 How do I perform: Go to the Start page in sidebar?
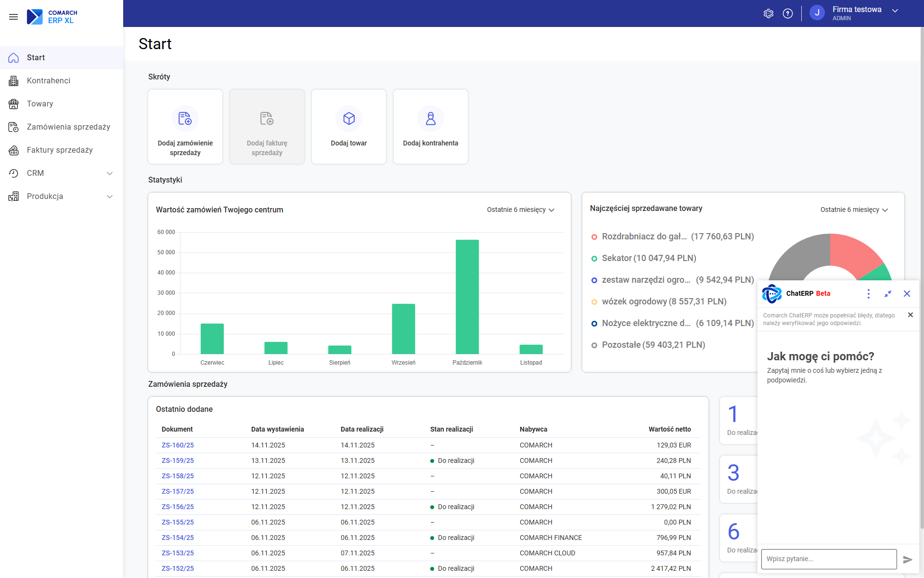click(x=36, y=57)
